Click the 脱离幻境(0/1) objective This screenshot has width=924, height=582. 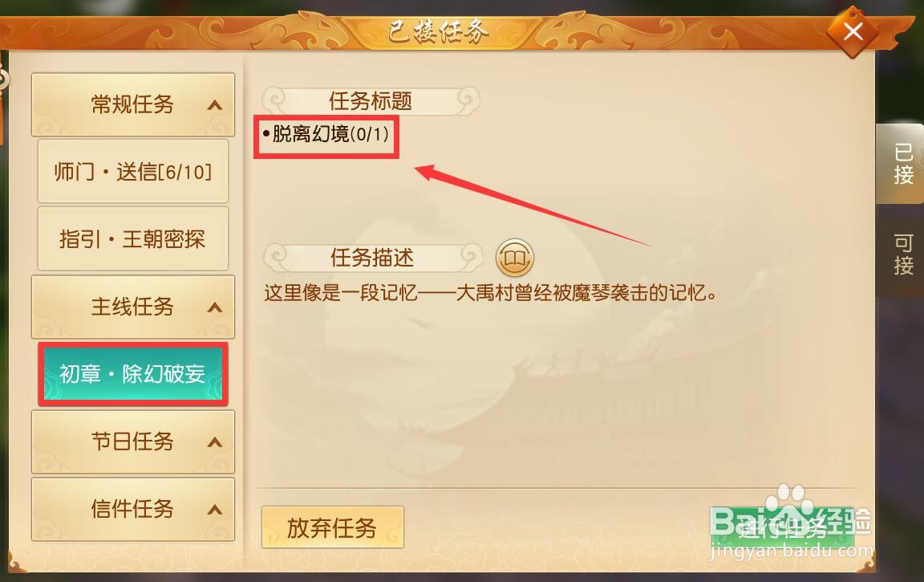326,135
